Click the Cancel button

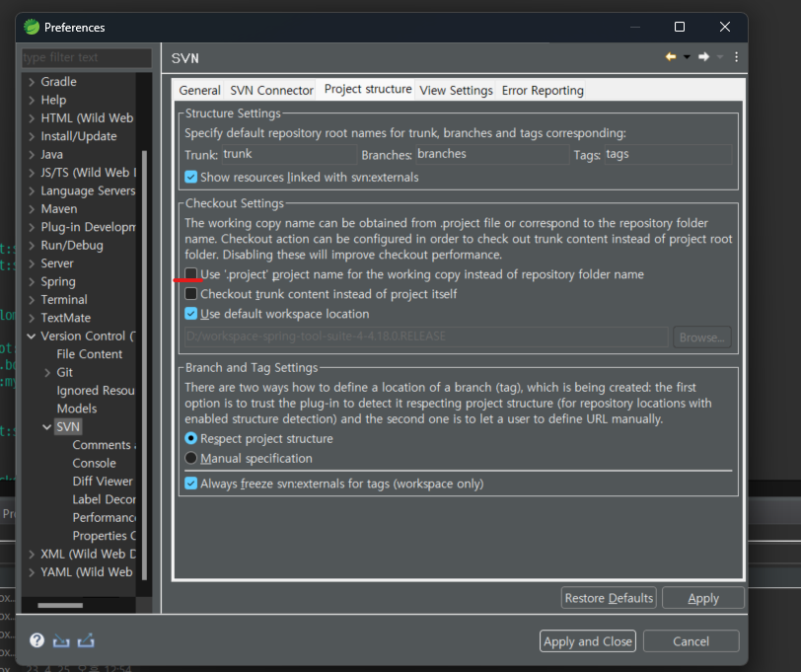(691, 641)
